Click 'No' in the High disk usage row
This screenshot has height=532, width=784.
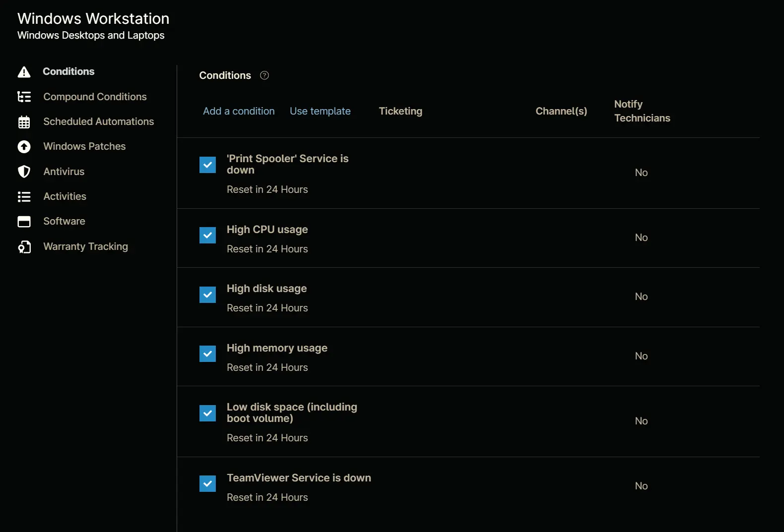point(641,296)
